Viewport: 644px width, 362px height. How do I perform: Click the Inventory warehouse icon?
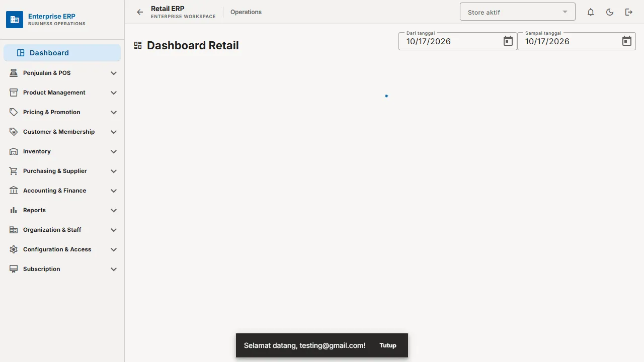pos(14,151)
